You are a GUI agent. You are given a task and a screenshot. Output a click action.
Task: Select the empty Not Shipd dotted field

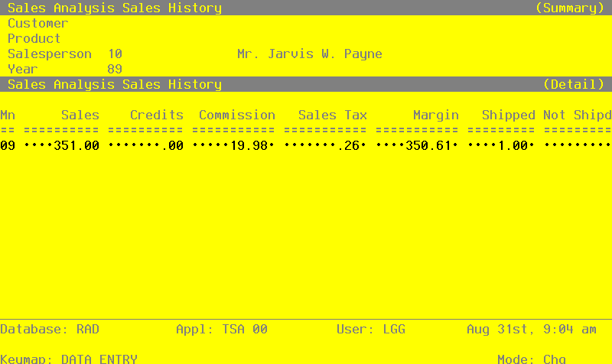point(578,145)
